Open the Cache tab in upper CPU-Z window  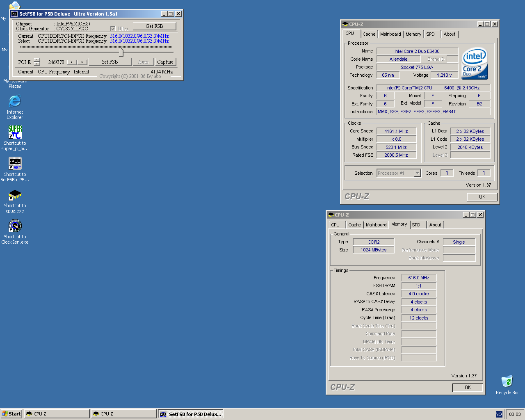click(369, 34)
